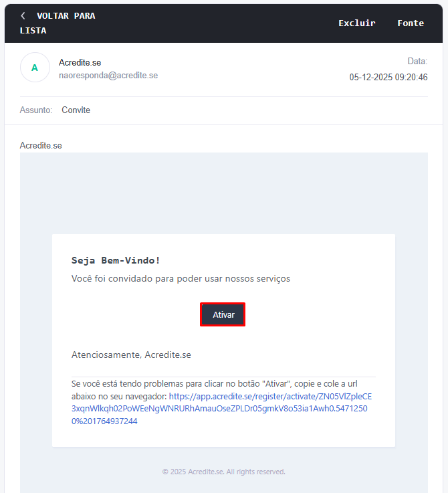Screen dimensions: 448x493
Task: Click the 'Atenciosamente, Acredite.se' signature
Action: 131,355
